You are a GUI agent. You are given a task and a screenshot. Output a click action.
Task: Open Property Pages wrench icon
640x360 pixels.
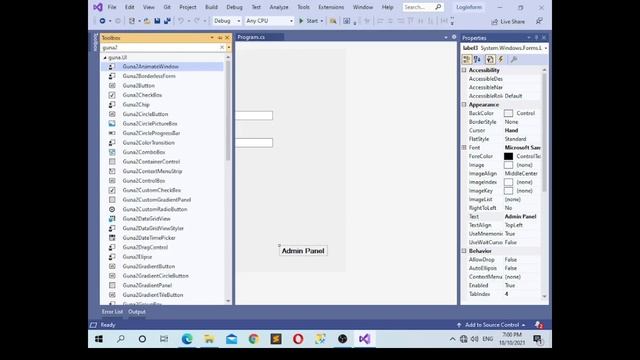pos(514,60)
